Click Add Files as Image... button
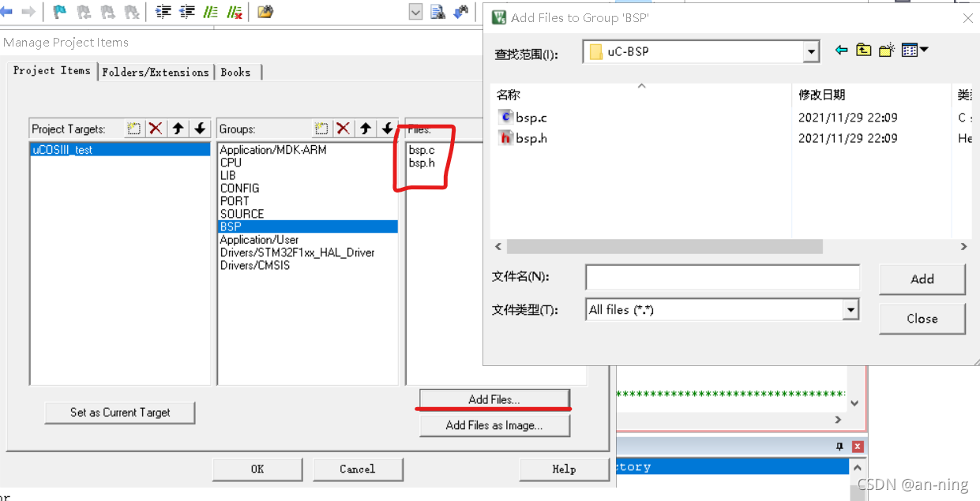Image resolution: width=980 pixels, height=501 pixels. [494, 425]
